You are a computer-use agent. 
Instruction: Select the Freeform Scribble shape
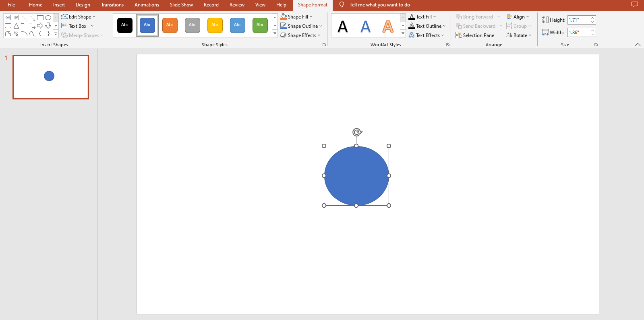pos(16,34)
